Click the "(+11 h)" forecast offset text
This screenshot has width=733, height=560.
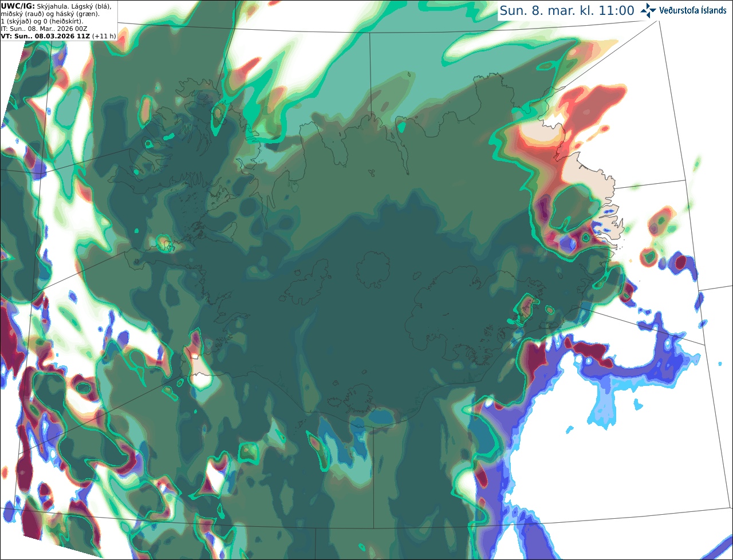(104, 36)
